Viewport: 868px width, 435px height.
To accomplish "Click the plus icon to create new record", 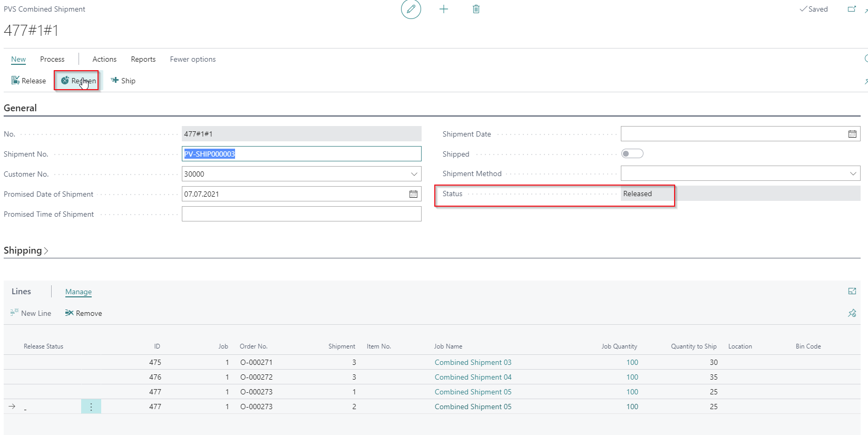I will [444, 9].
